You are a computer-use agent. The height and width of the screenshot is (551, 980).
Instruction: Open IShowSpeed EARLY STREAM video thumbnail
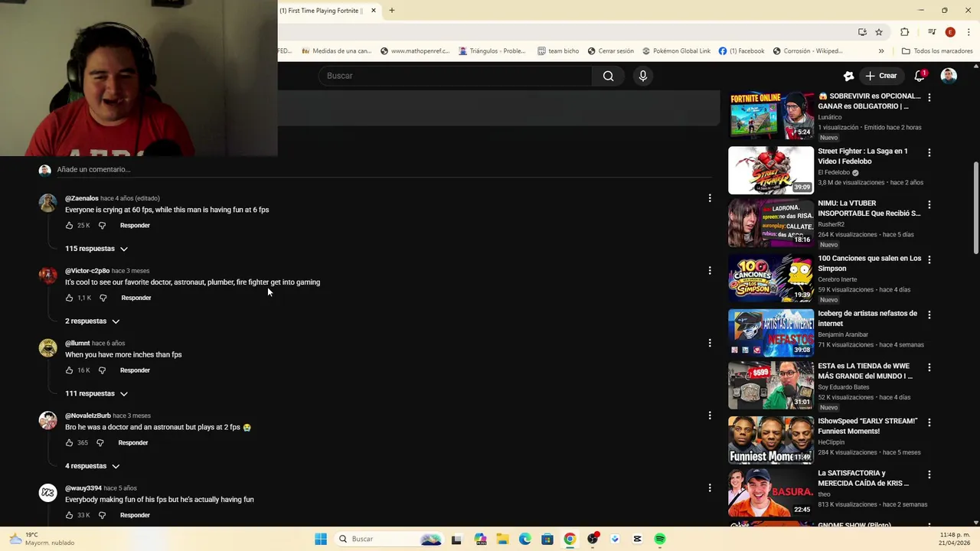[771, 440]
